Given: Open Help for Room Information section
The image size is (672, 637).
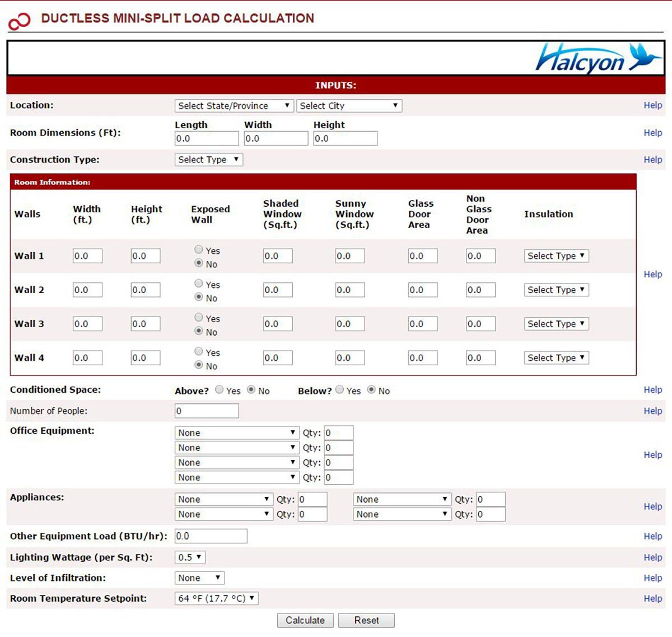Looking at the screenshot, I should click(x=653, y=274).
